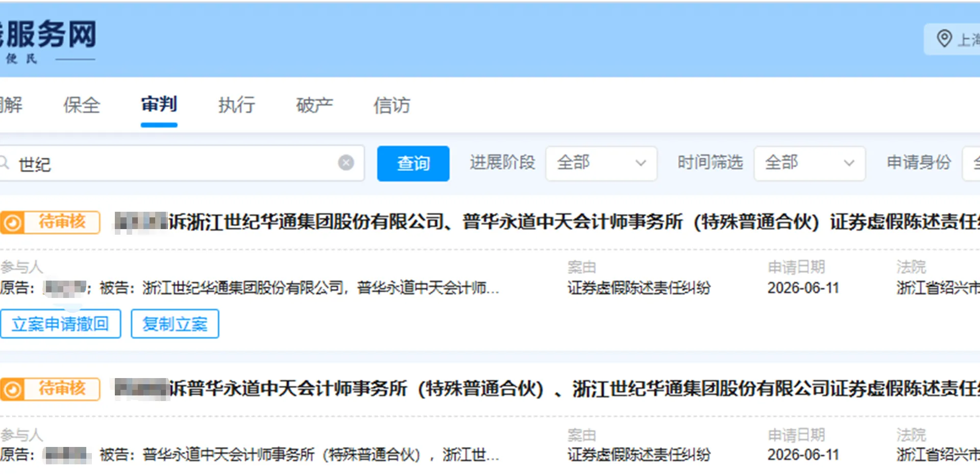Open the 破产 tab
980x474 pixels.
point(314,105)
